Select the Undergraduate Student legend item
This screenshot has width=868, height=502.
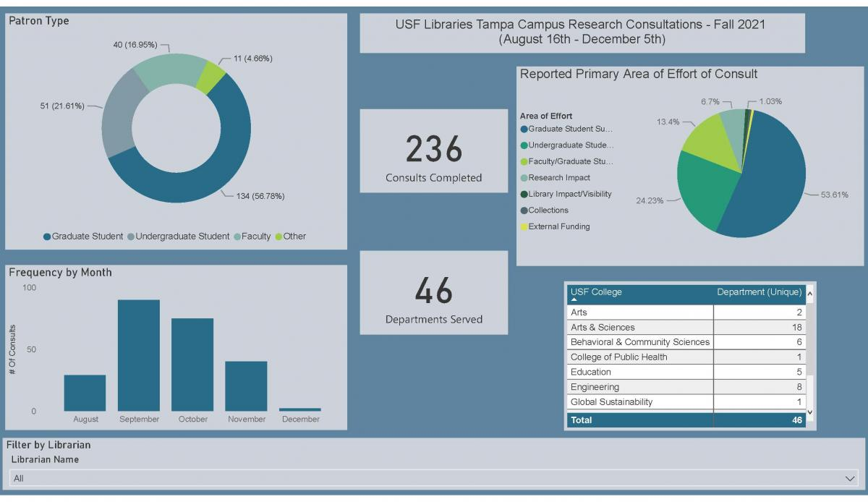point(178,237)
